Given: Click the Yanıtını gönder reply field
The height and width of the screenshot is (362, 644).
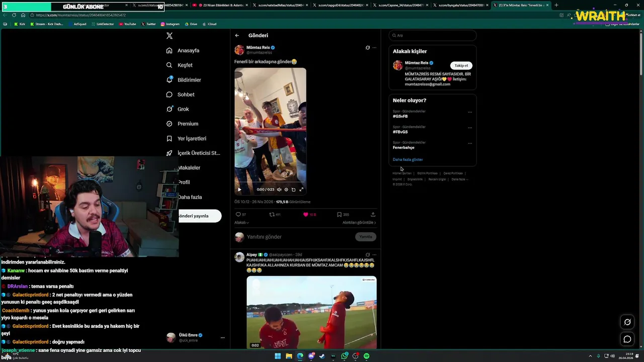Looking at the screenshot, I should pyautogui.click(x=299, y=237).
